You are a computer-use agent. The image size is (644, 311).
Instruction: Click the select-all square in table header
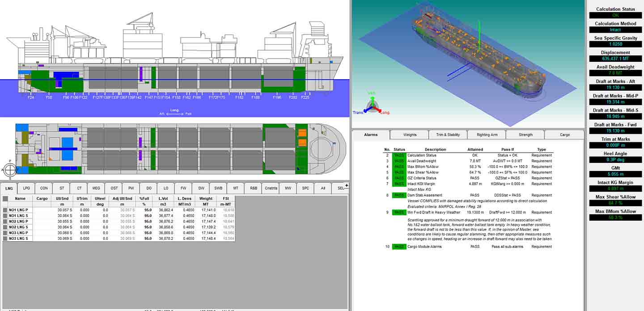(x=5, y=199)
